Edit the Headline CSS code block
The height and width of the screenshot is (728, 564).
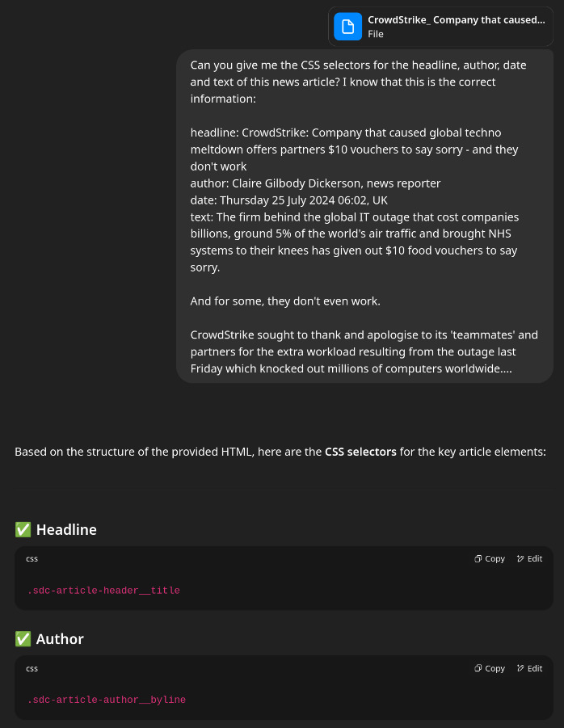coord(529,558)
